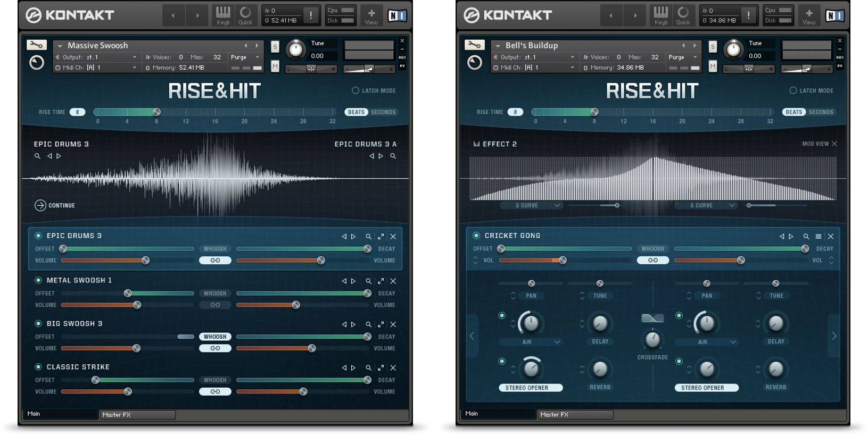Viewport: 868px width, 435px height.
Task: Click the View plus icon in the right Kontakt window
Action: tap(809, 15)
